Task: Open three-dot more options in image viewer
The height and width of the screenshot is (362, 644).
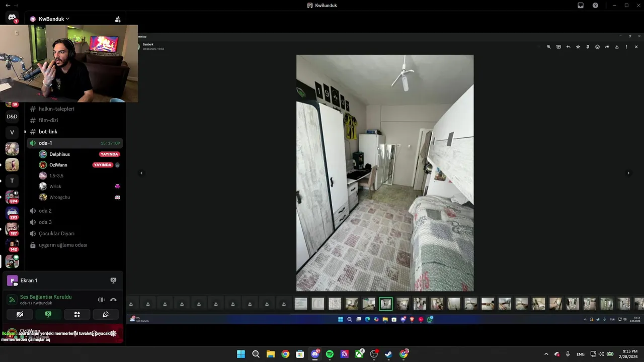Action: [x=626, y=47]
